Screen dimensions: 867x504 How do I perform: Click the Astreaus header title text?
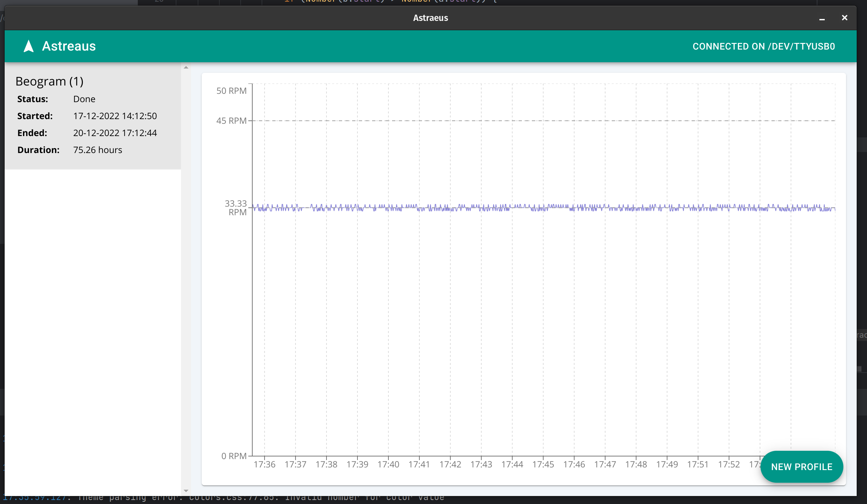point(69,46)
